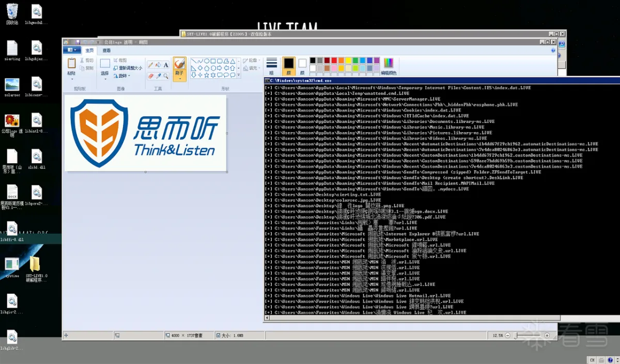Image resolution: width=620 pixels, height=364 pixels.
Task: Select the Fill with color bucket tool
Action: [x=158, y=65]
